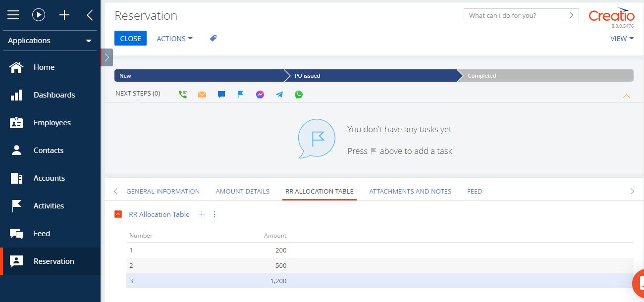
Task: Add a task with blue flag icon
Action: 241,94
